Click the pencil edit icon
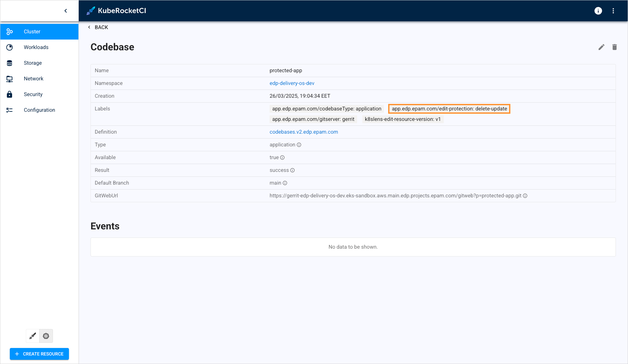 (601, 47)
